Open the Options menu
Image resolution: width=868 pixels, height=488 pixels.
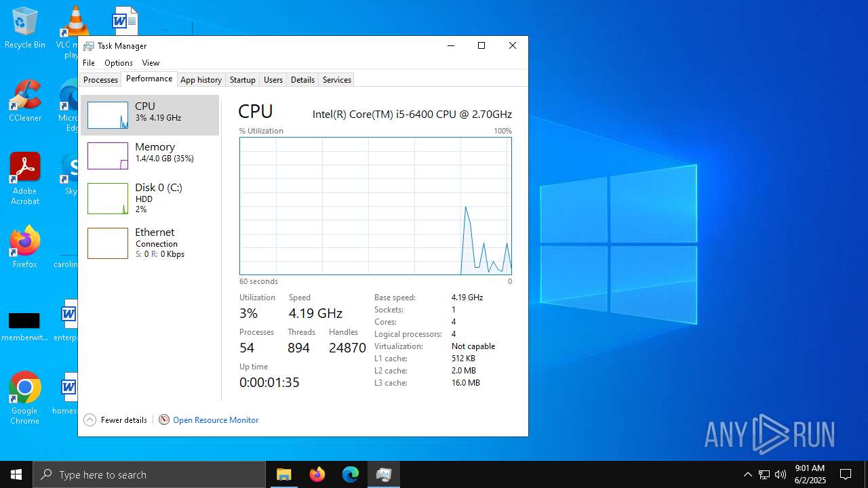(119, 63)
